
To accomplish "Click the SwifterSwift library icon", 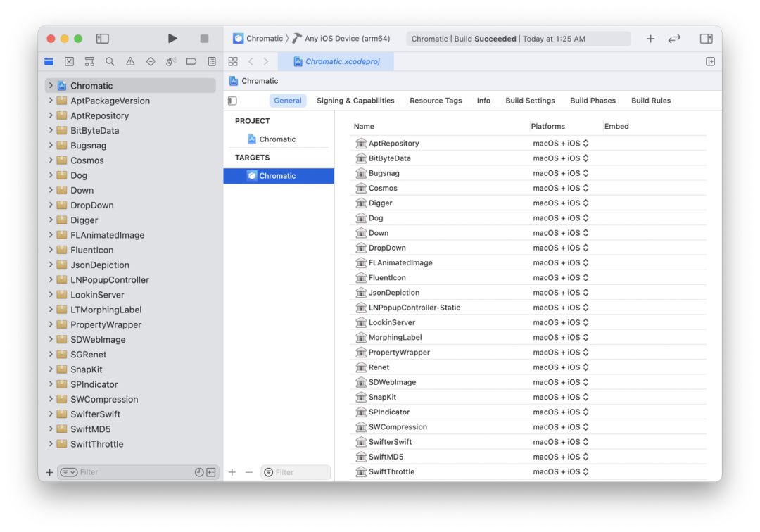I will coord(361,442).
